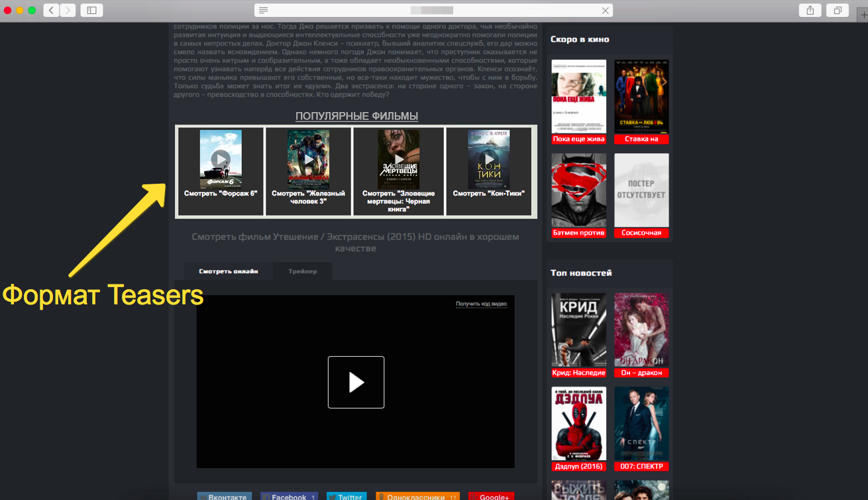Switch to the Трейлер tab
Viewport: 868px width, 500px height.
pyautogui.click(x=303, y=271)
